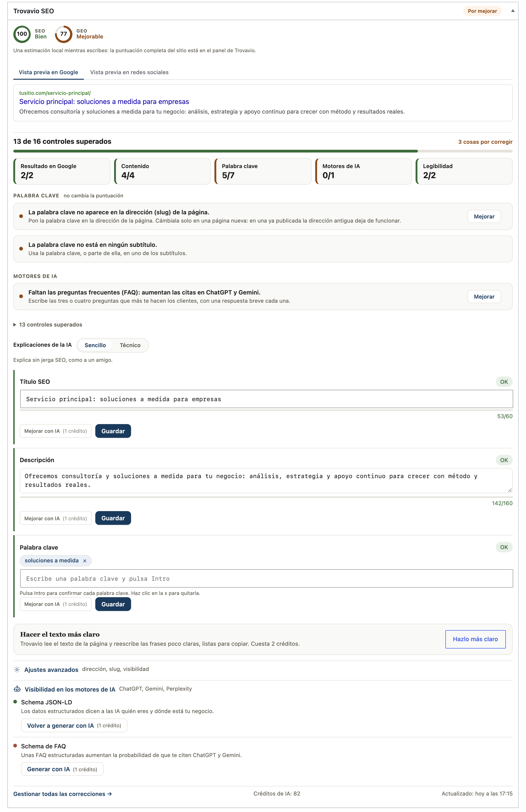Click the Por mejorar status badge

coord(482,11)
